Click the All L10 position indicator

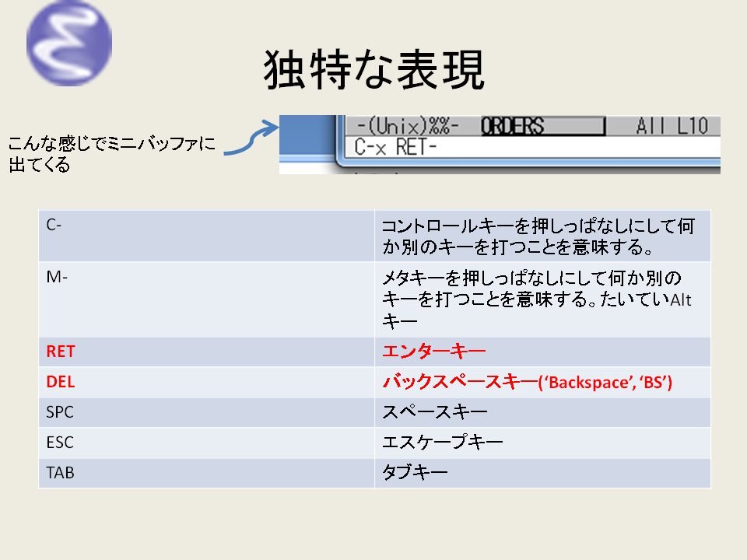672,126
